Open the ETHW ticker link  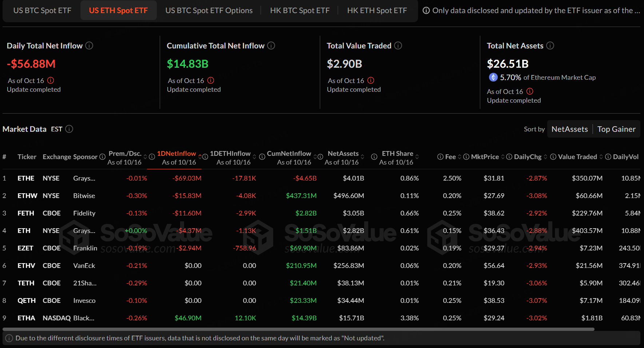(x=27, y=196)
